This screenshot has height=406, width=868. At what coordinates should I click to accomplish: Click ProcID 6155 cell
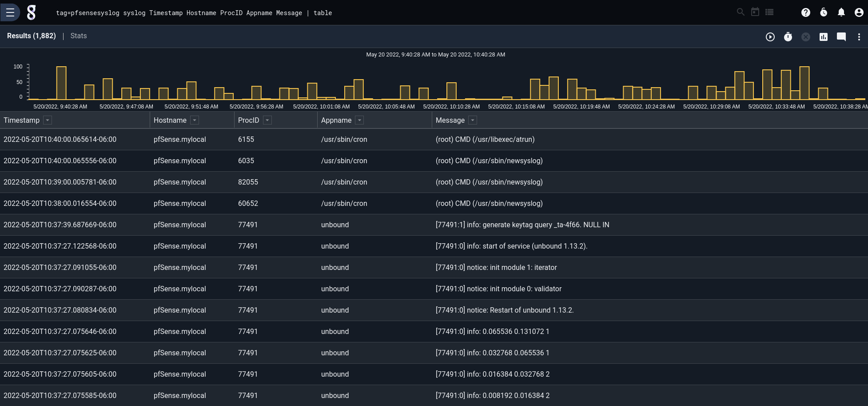point(246,139)
